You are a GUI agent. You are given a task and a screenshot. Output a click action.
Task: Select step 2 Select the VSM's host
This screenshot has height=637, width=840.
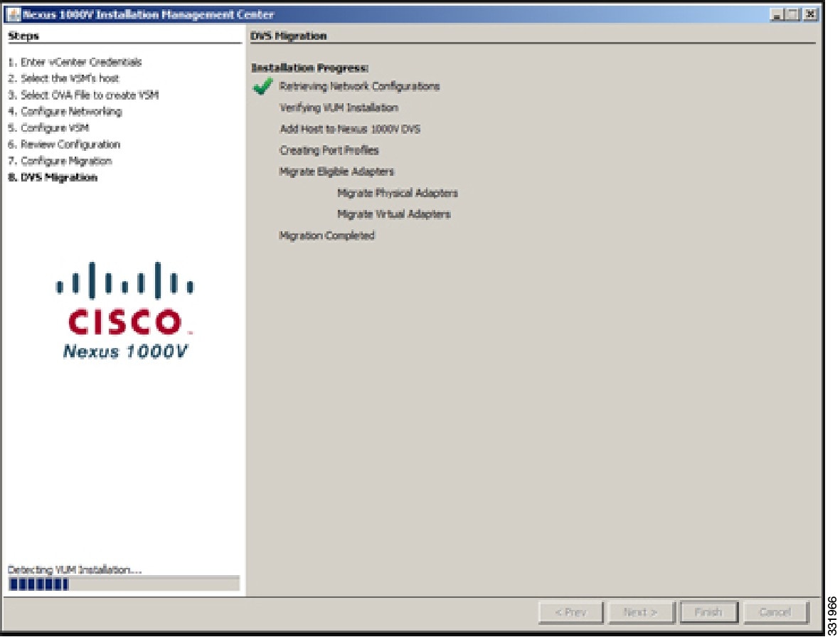click(x=63, y=78)
